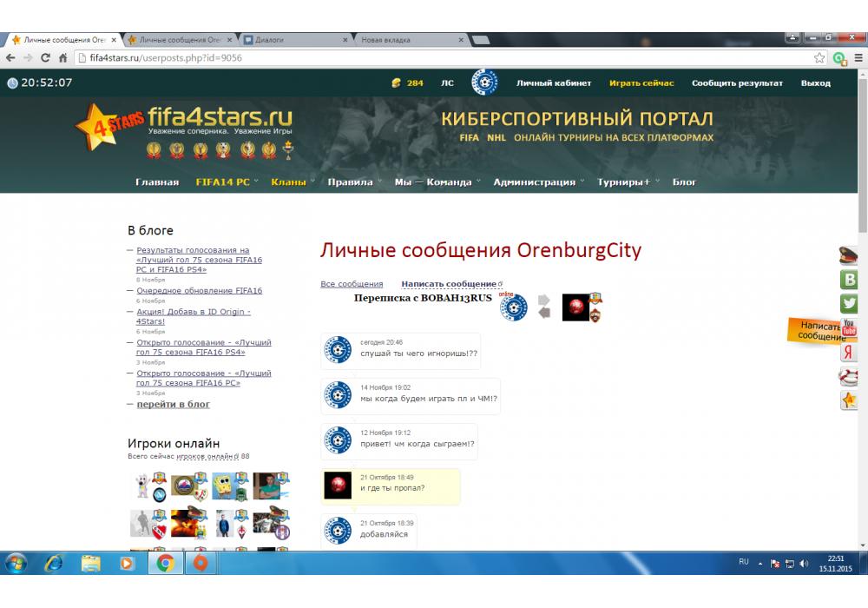Open the Twitter share icon

click(x=849, y=304)
